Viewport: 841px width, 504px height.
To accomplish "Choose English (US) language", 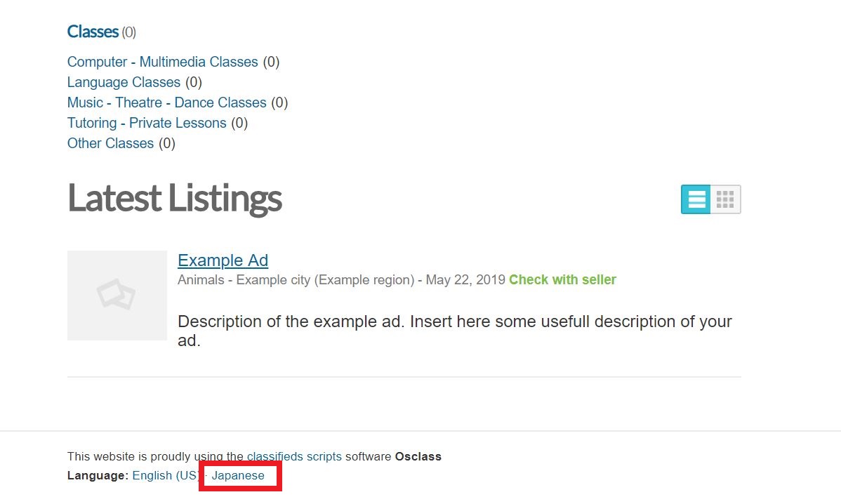I will tap(166, 475).
